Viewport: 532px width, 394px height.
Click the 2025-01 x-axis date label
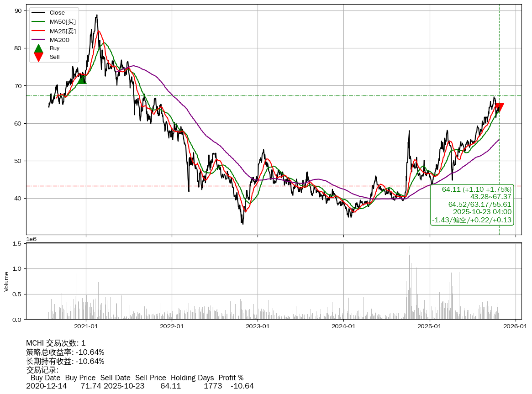point(430,326)
